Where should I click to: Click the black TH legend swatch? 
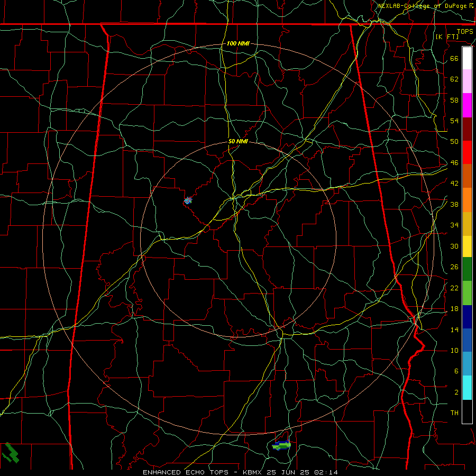coord(467,411)
